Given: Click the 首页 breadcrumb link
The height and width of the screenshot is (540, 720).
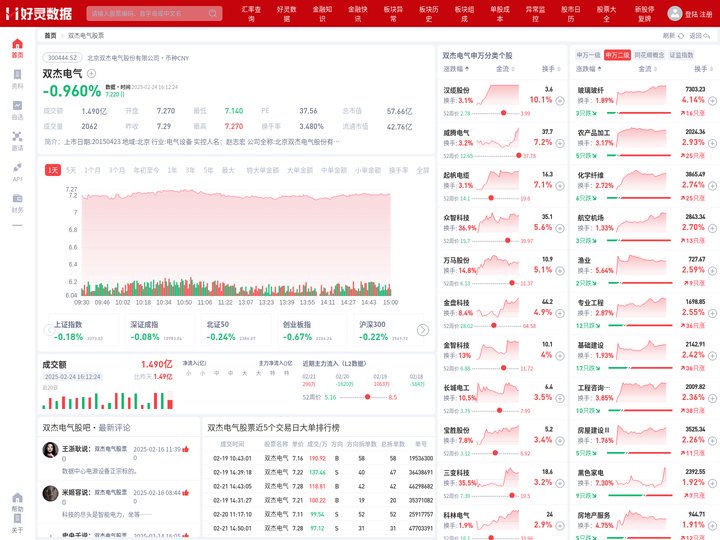Looking at the screenshot, I should 50,35.
